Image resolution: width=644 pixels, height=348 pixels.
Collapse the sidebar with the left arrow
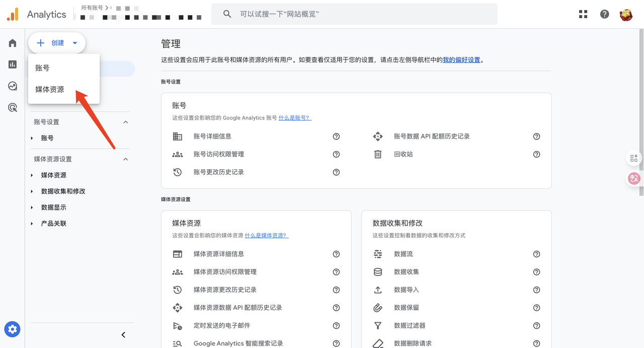click(123, 335)
